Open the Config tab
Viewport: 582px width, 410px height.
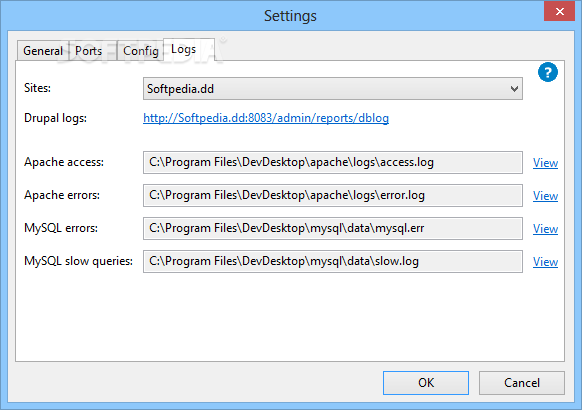pos(141,50)
